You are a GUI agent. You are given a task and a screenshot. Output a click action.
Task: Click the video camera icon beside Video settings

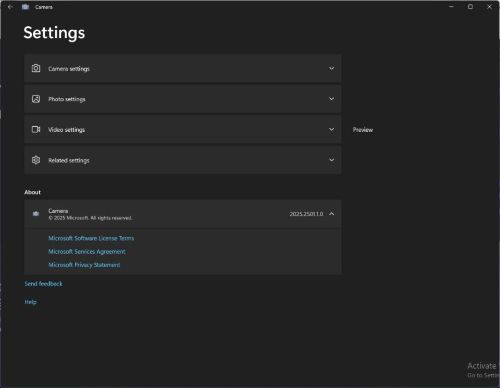click(36, 129)
